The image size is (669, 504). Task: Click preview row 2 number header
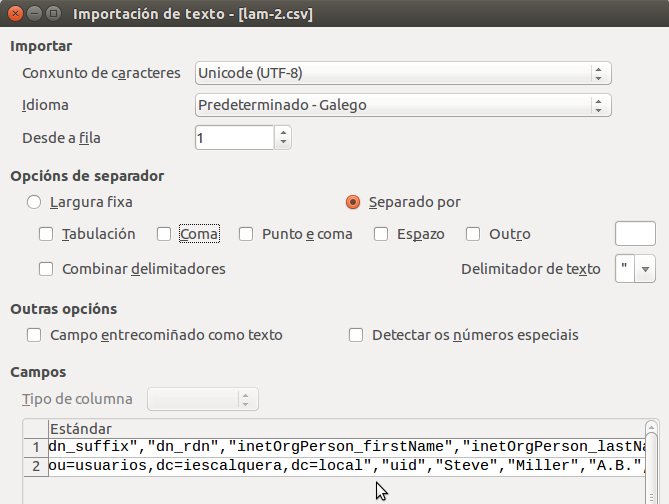[x=36, y=466]
